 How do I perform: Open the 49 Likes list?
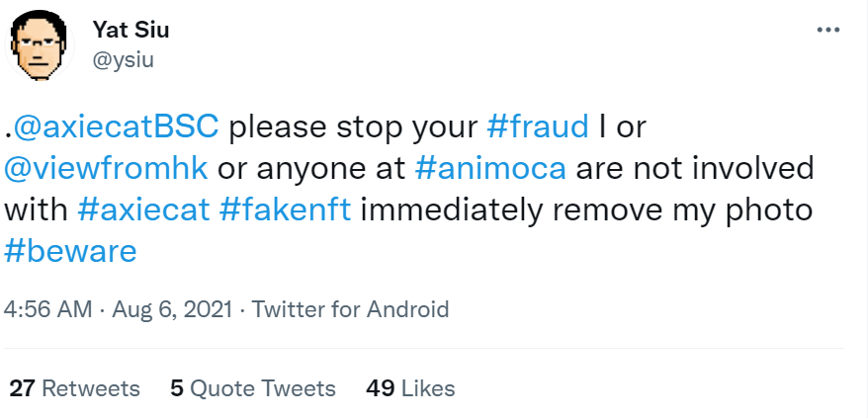[410, 388]
